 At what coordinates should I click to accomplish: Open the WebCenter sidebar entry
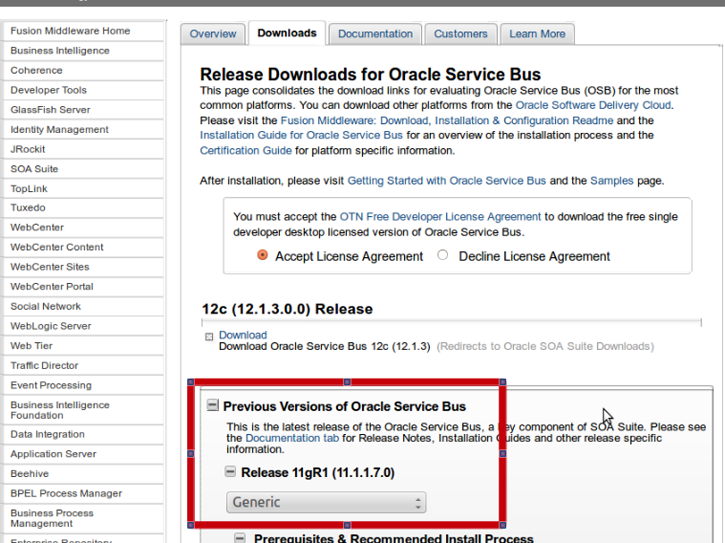(x=83, y=228)
